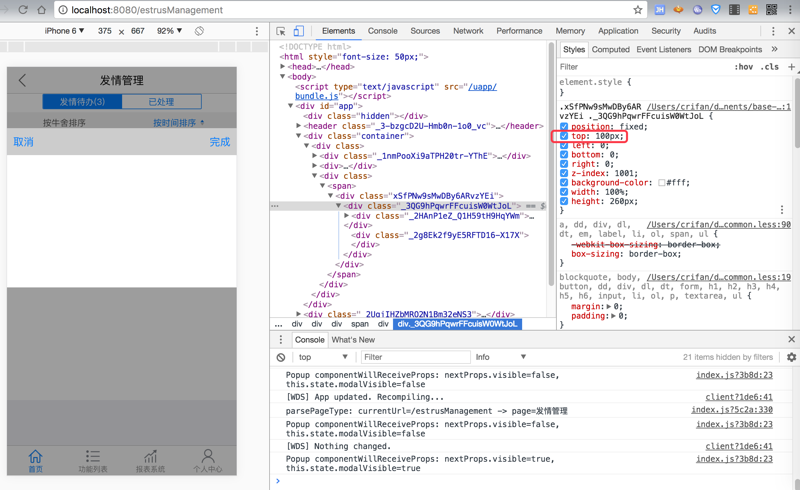Bookmark this page with star icon

coord(637,10)
